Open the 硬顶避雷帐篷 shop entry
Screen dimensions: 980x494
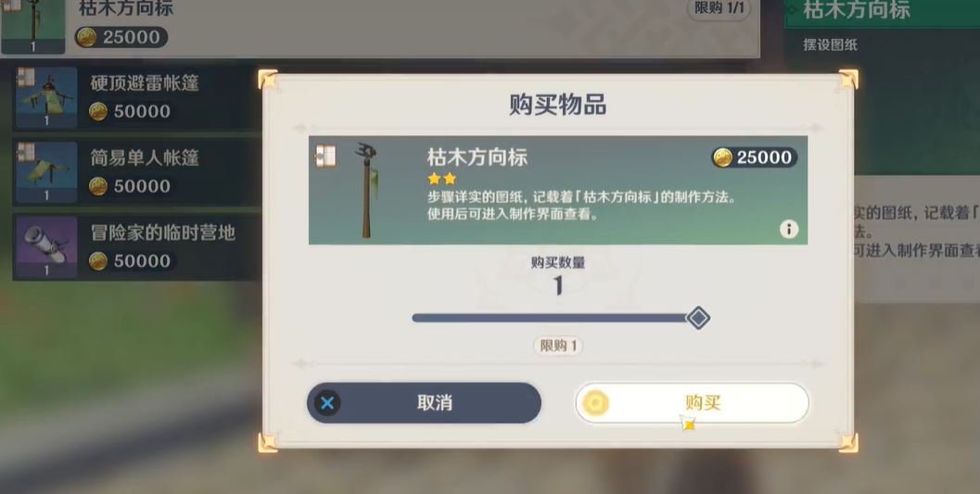click(136, 97)
